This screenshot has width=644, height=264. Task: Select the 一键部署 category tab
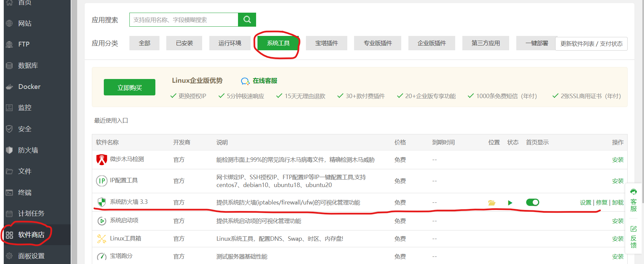[x=536, y=43]
